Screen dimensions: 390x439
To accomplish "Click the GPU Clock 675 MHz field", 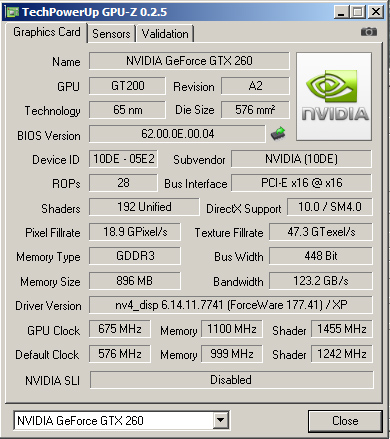I will tap(120, 329).
